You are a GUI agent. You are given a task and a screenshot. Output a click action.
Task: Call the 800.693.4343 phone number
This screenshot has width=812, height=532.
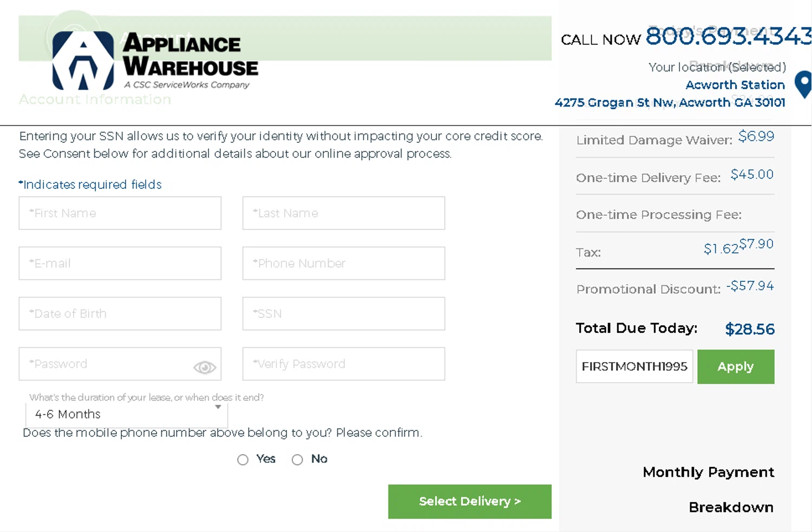pyautogui.click(x=728, y=37)
